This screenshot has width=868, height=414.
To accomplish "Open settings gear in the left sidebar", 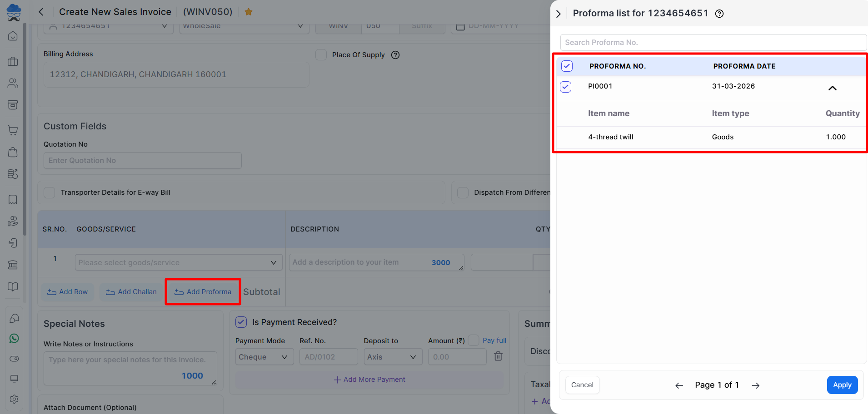I will point(14,399).
